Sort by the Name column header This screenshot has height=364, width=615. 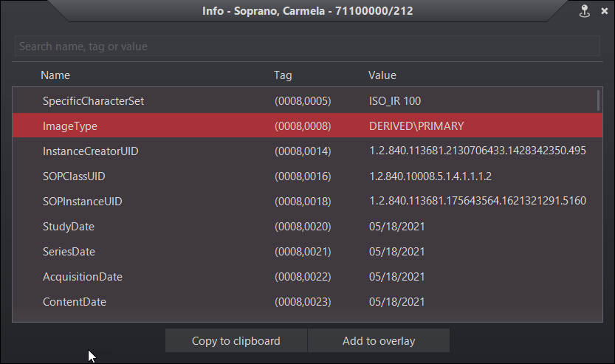55,75
